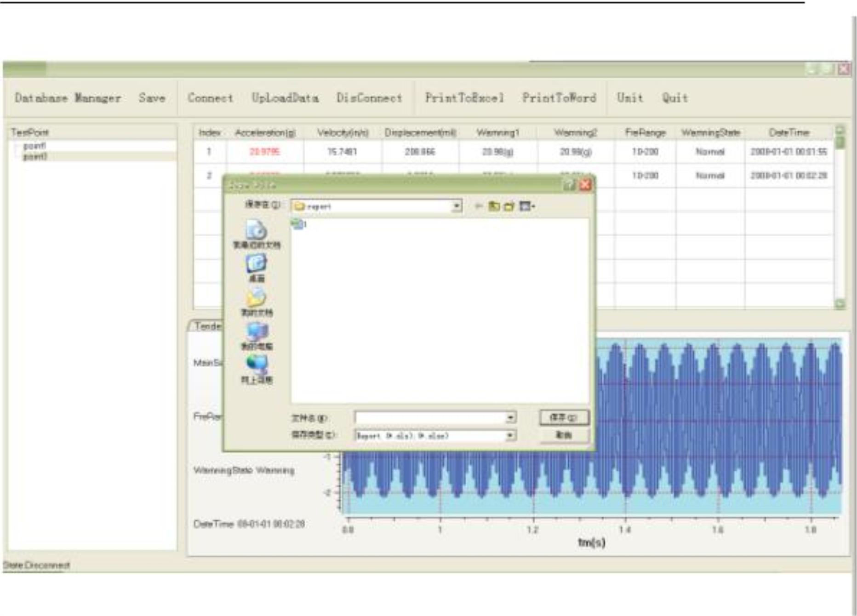Screen dimensions: 857x616
Task: Create a new folder in save dialog
Action: pos(509,206)
